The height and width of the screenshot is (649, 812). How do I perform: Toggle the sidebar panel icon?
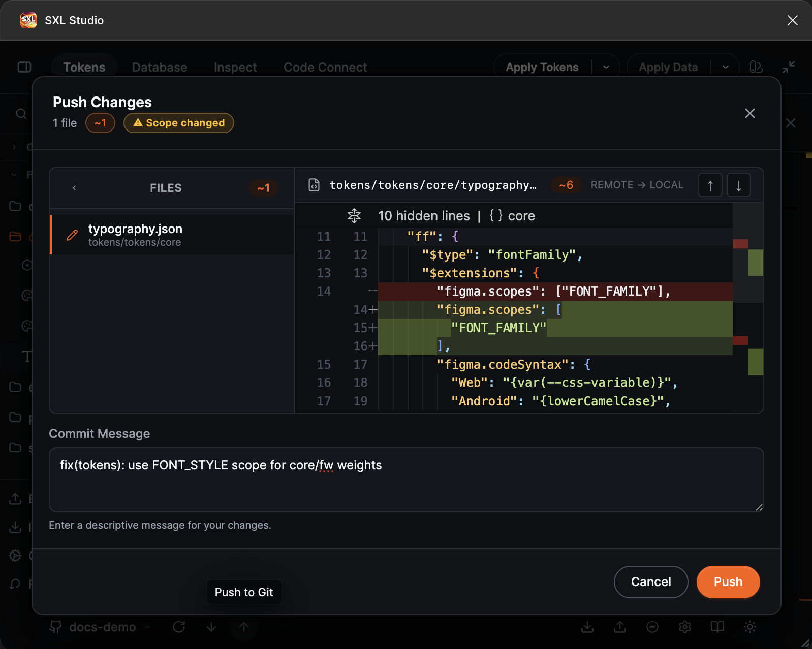click(x=24, y=67)
